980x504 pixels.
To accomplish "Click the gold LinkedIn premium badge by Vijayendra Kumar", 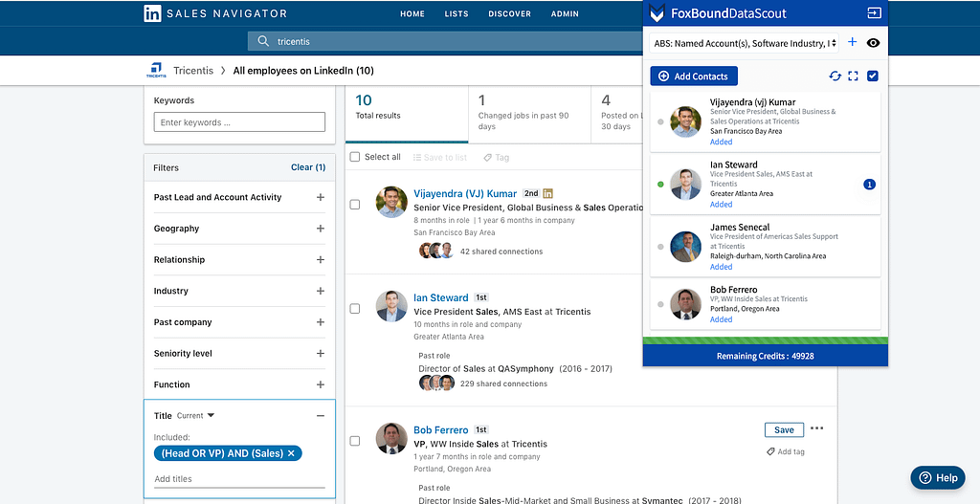I will coord(548,193).
